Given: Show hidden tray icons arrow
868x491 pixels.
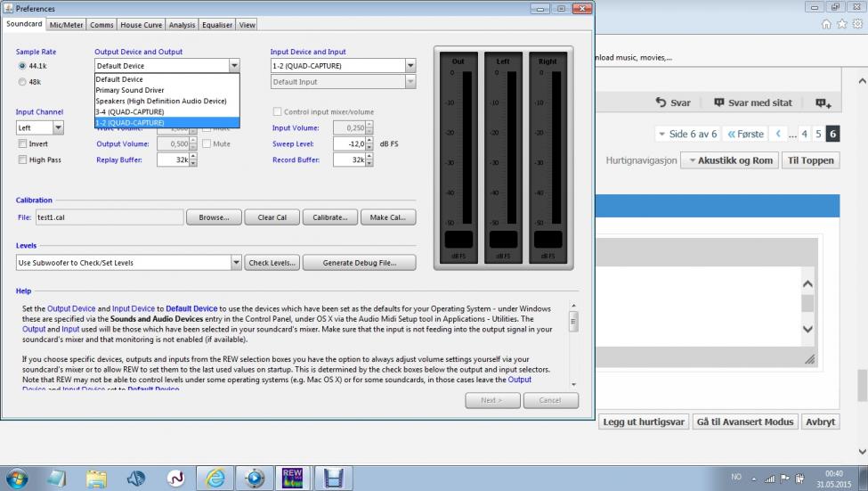Looking at the screenshot, I should pos(753,479).
